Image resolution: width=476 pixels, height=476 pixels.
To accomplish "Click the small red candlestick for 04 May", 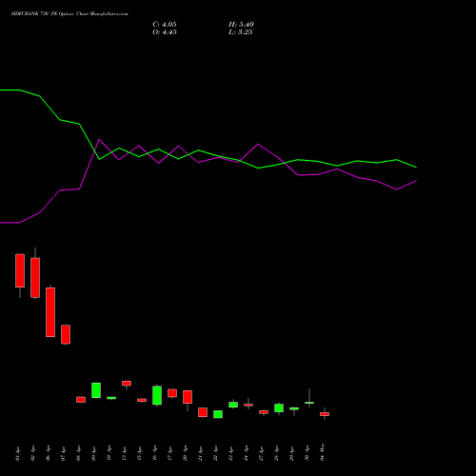I will click(325, 414).
